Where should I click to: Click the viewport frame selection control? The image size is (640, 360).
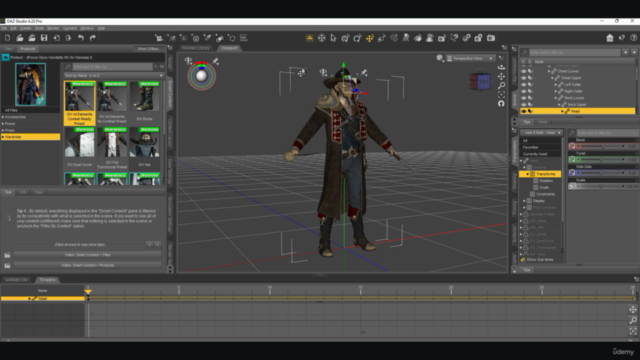[x=502, y=94]
